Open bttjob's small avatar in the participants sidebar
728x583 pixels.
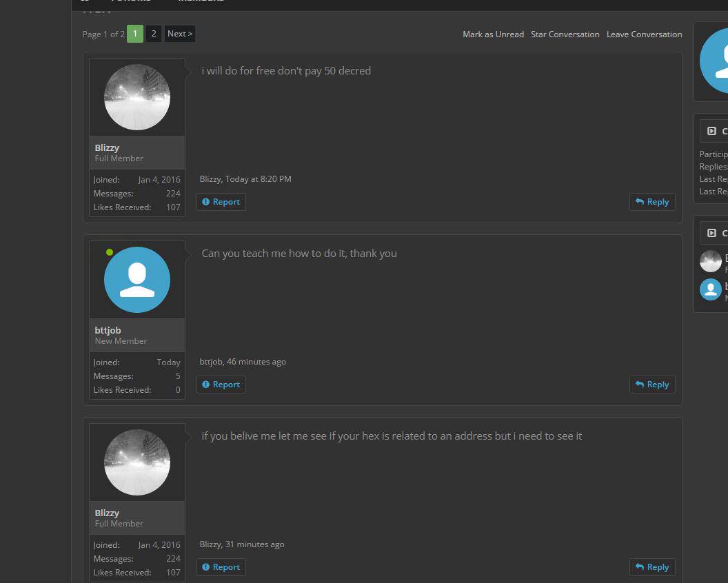point(710,289)
